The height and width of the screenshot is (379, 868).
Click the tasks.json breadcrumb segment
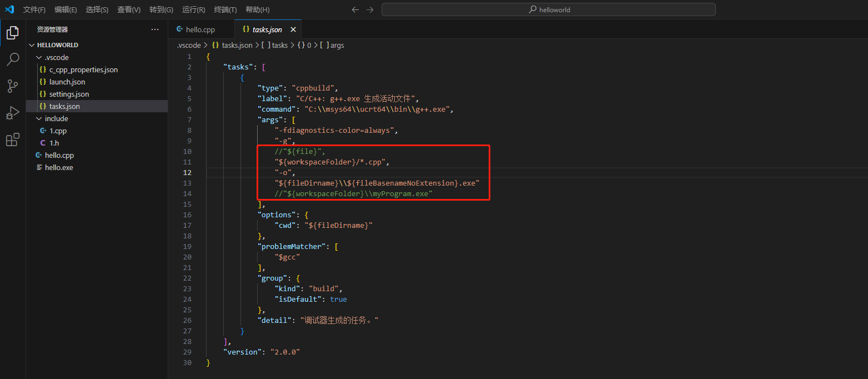pyautogui.click(x=232, y=45)
